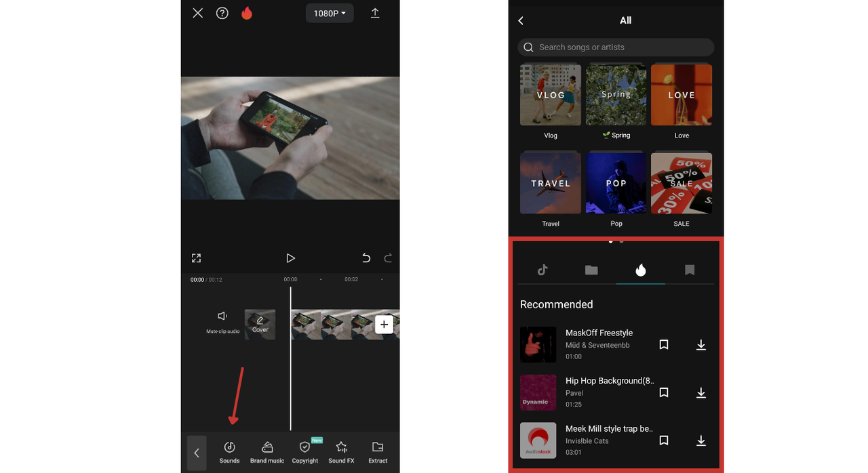Mute clip audio on the timeline

(x=223, y=323)
